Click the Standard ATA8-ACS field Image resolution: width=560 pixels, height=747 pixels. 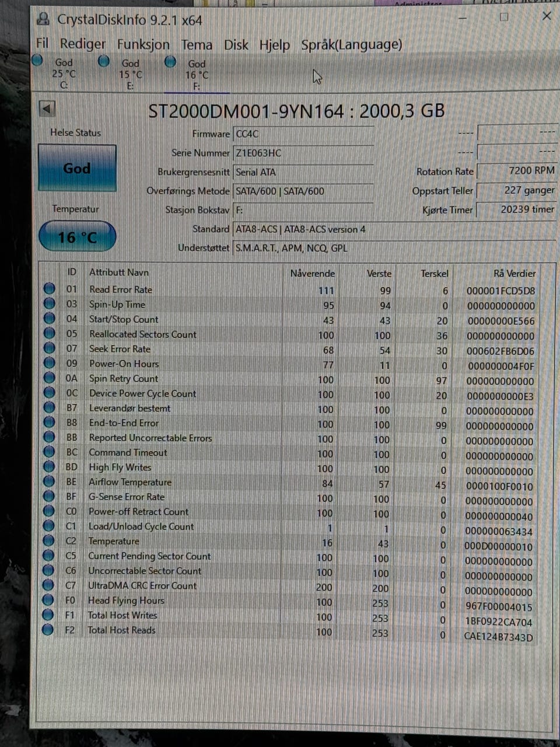[394, 229]
